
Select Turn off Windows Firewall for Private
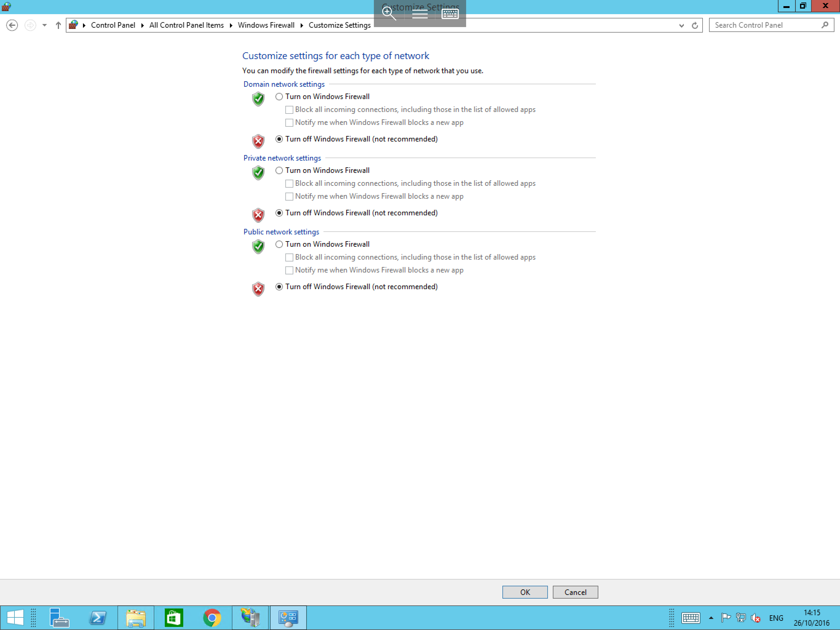point(279,213)
